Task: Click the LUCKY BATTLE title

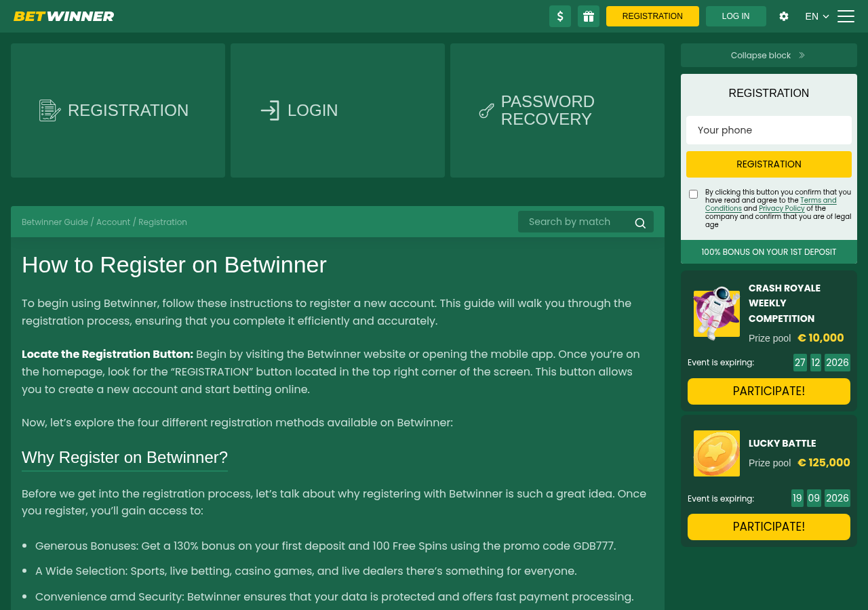Action: pyautogui.click(x=783, y=443)
